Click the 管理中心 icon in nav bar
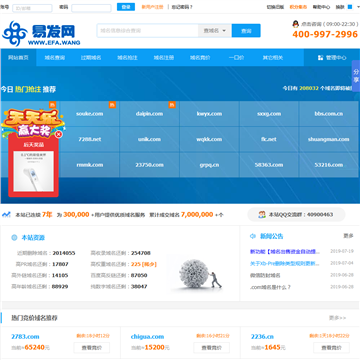The image size is (360, 360). tap(321, 58)
